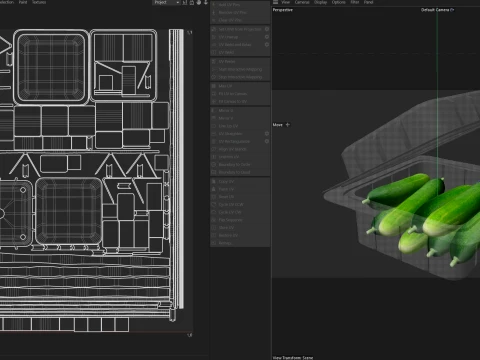Screen dimensions: 480x360
Task: Start Interactive Mapping
Action: pos(240,69)
